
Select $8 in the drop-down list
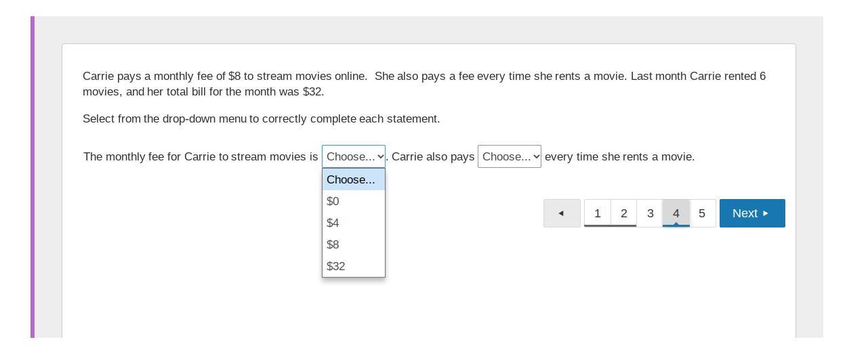333,244
